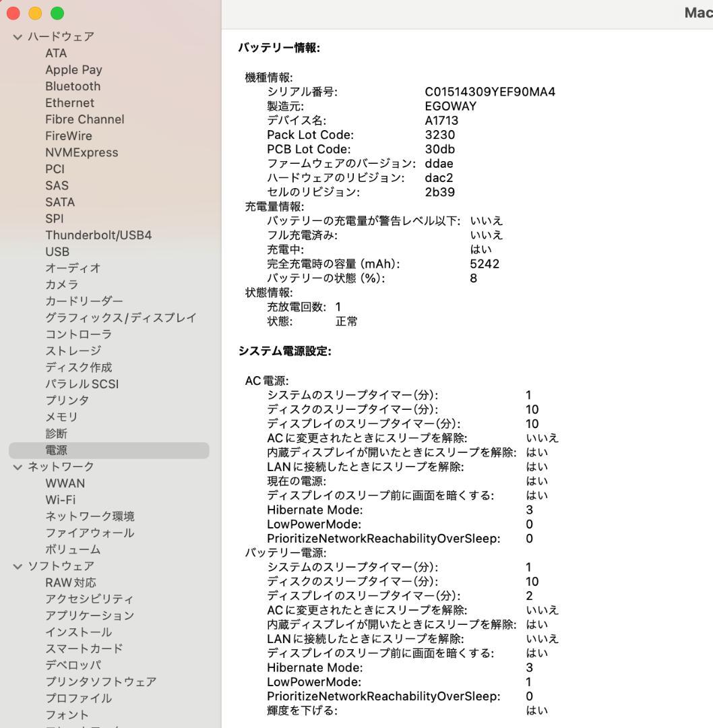Select Ethernet in the sidebar
The width and height of the screenshot is (713, 728).
tap(69, 102)
